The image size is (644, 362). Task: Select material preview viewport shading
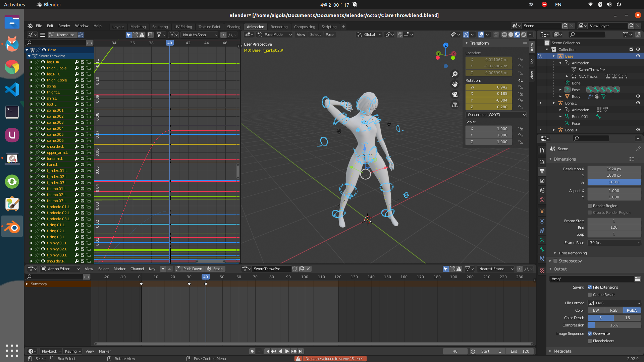pyautogui.click(x=517, y=35)
